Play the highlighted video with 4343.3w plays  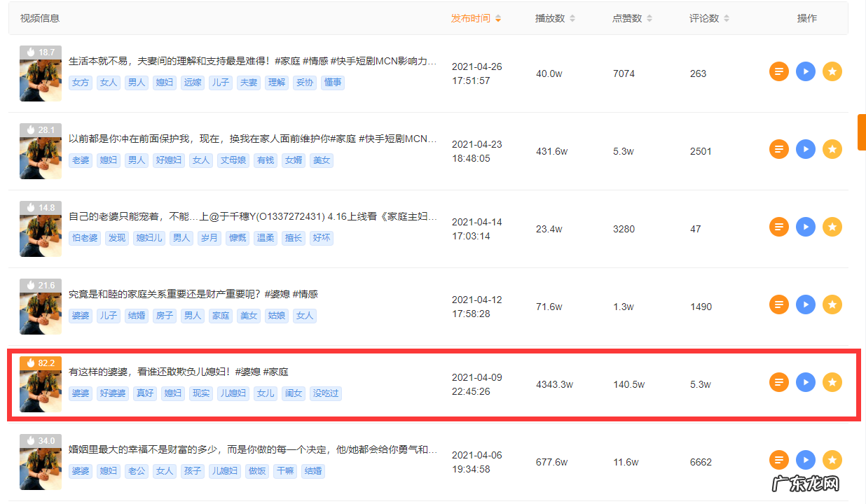(805, 382)
